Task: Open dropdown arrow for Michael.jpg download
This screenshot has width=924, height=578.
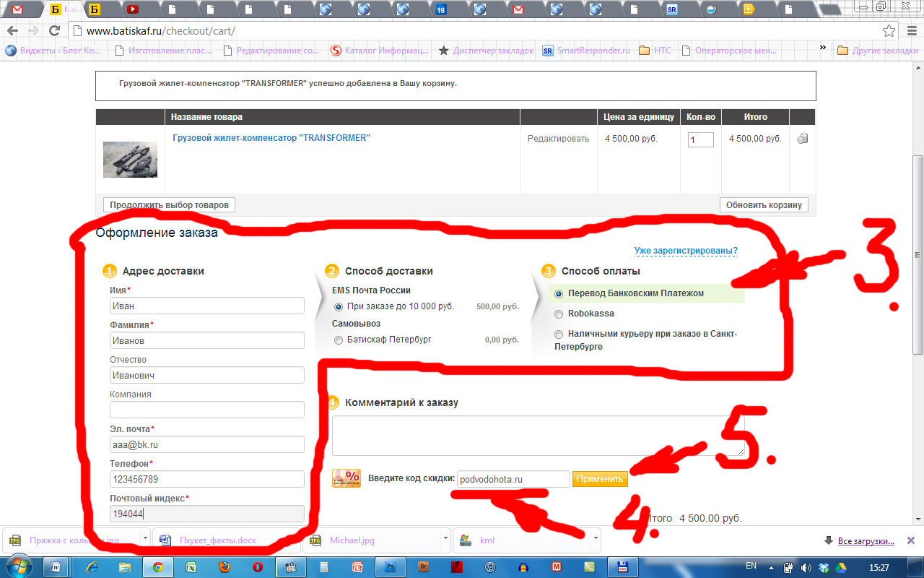Action: tap(445, 539)
